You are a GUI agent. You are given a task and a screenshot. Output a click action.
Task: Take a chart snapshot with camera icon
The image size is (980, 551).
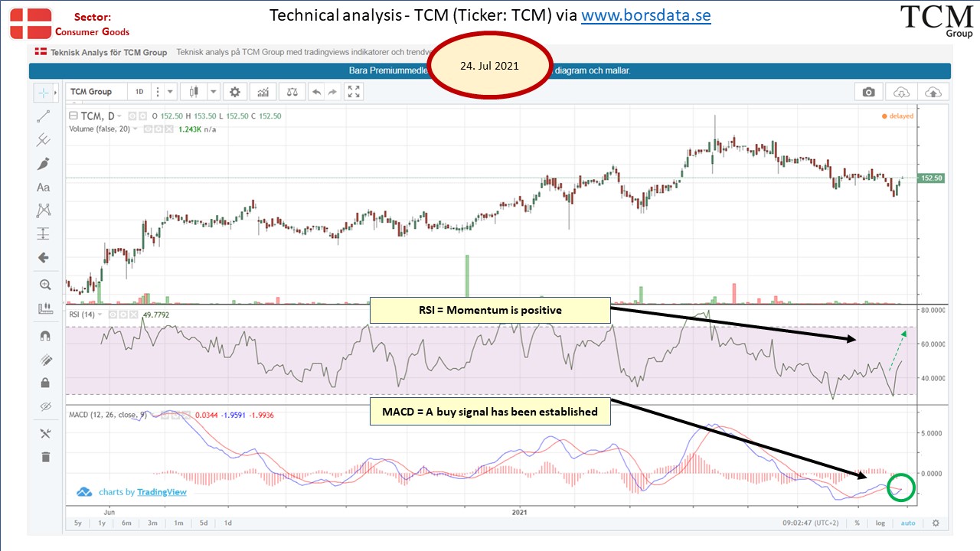(x=868, y=92)
